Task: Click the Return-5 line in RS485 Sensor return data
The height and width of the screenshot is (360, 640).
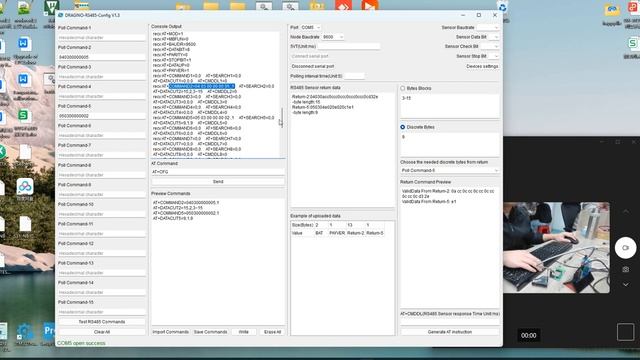Action: 322,107
